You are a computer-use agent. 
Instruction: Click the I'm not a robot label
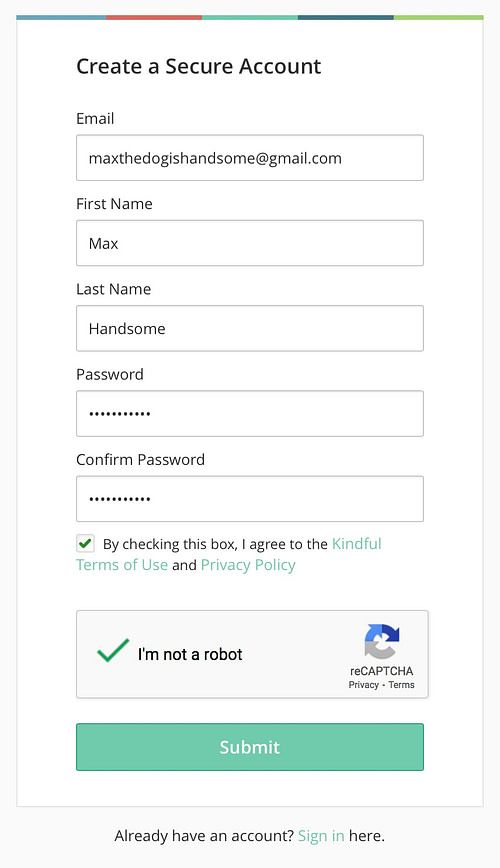pyautogui.click(x=190, y=654)
